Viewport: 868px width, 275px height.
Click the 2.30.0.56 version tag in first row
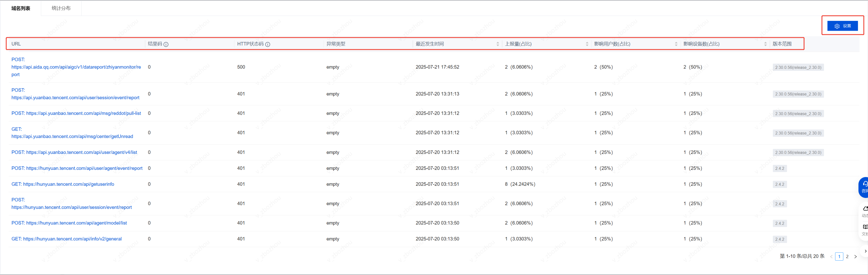point(798,68)
